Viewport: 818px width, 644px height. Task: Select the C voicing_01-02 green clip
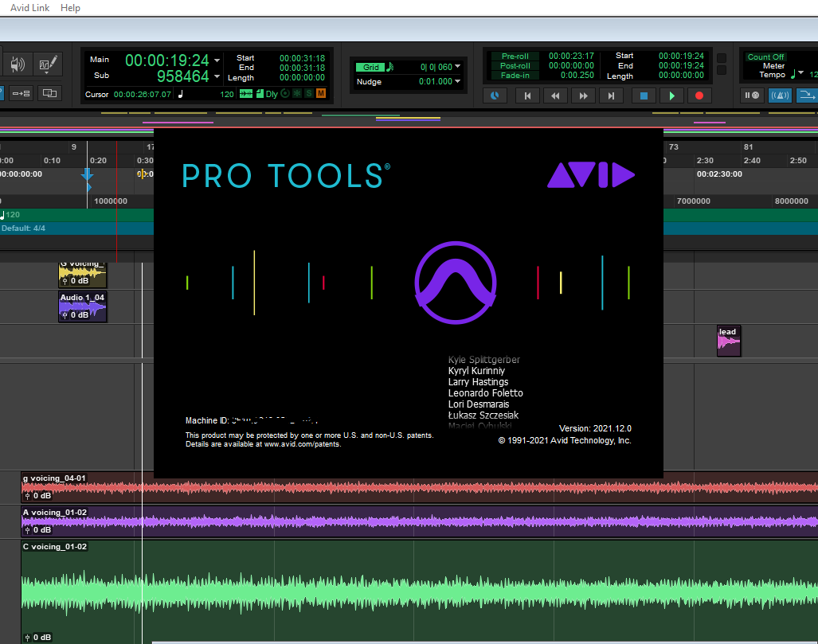pos(420,591)
